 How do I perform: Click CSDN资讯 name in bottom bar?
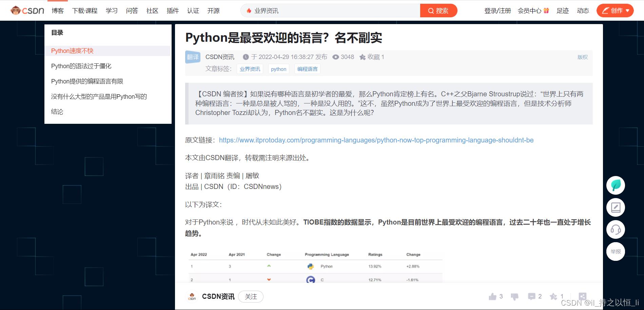(218, 296)
